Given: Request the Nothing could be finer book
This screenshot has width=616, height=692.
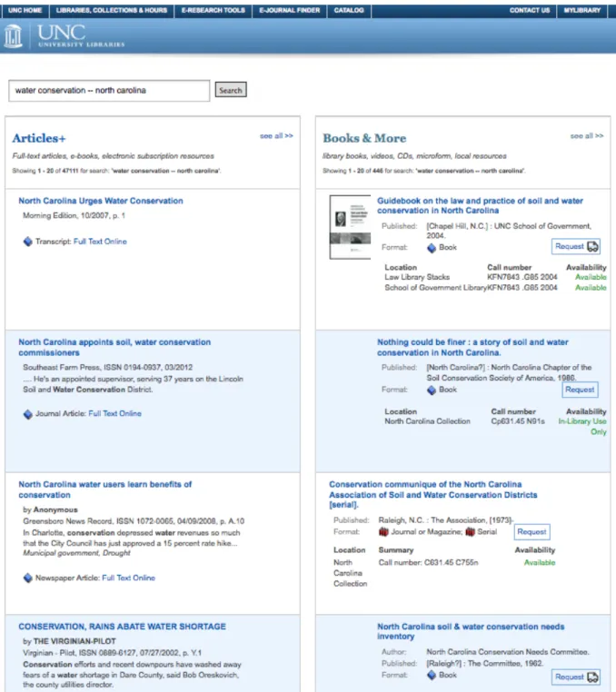Looking at the screenshot, I should coord(580,390).
